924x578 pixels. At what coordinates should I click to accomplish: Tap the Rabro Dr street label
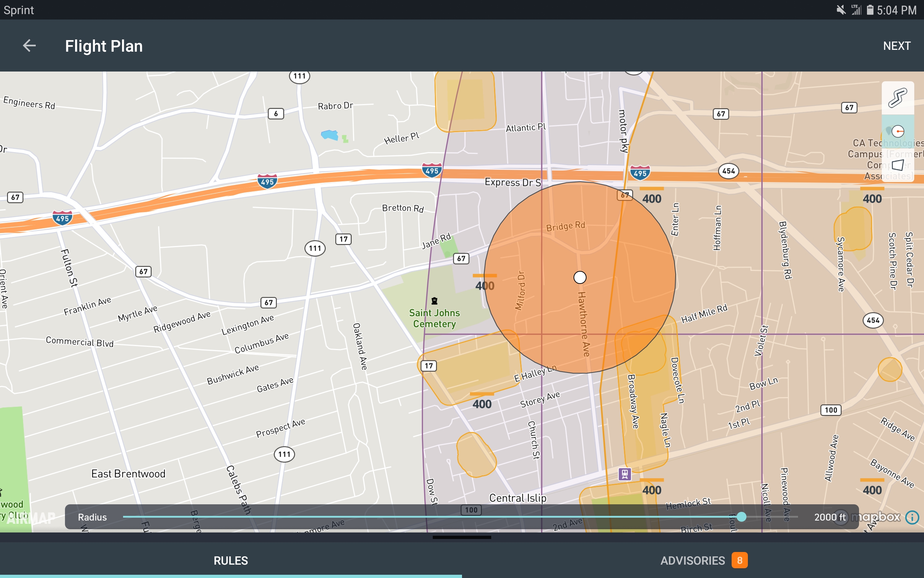pos(336,105)
